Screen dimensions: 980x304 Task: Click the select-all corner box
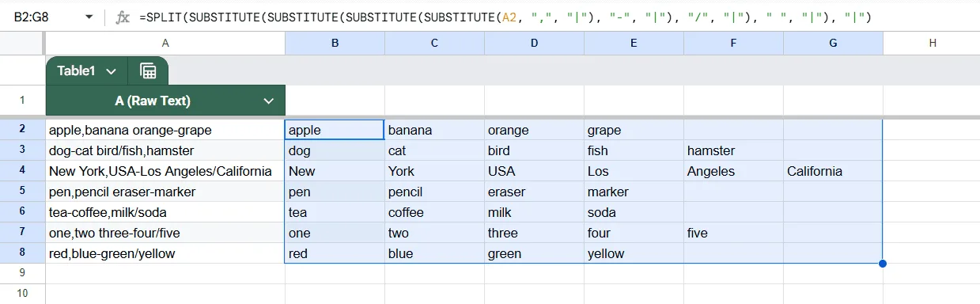click(22, 44)
